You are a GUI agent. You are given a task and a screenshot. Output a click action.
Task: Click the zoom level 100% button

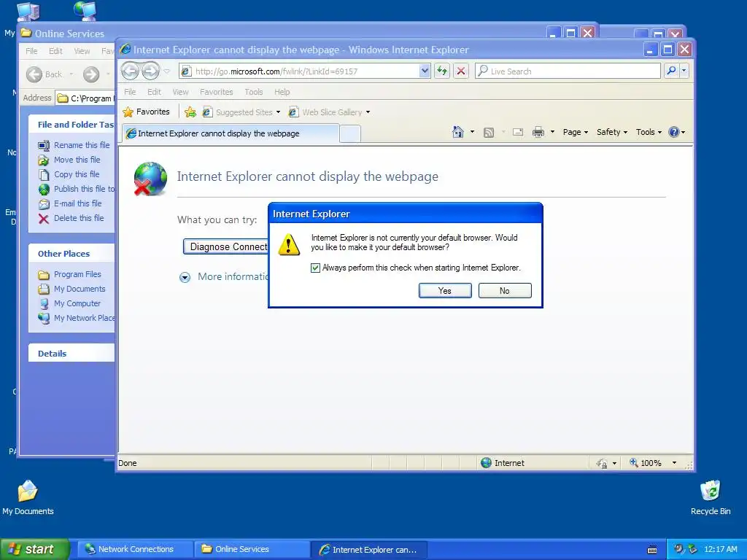pos(646,463)
